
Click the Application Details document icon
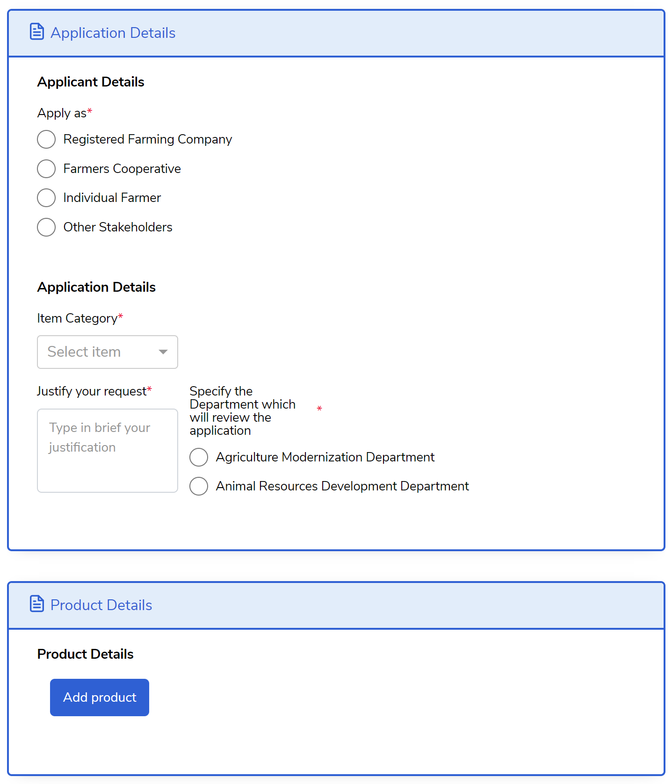coord(37,32)
